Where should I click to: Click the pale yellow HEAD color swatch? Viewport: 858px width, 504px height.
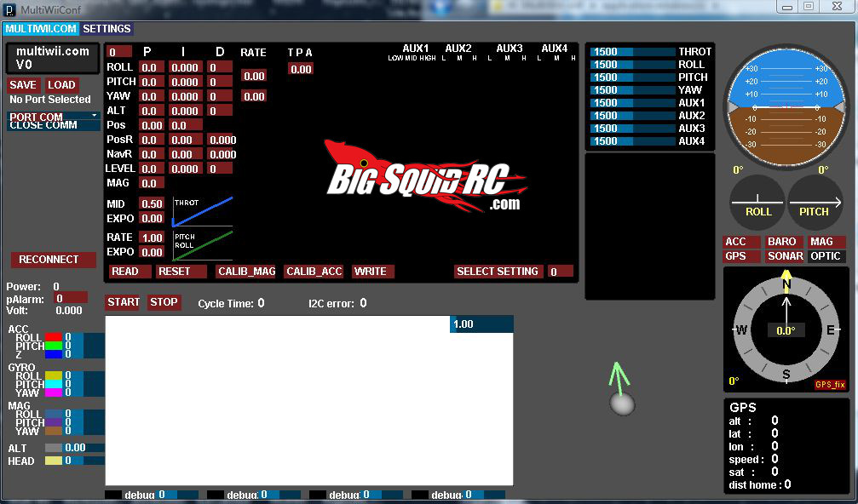tap(53, 461)
